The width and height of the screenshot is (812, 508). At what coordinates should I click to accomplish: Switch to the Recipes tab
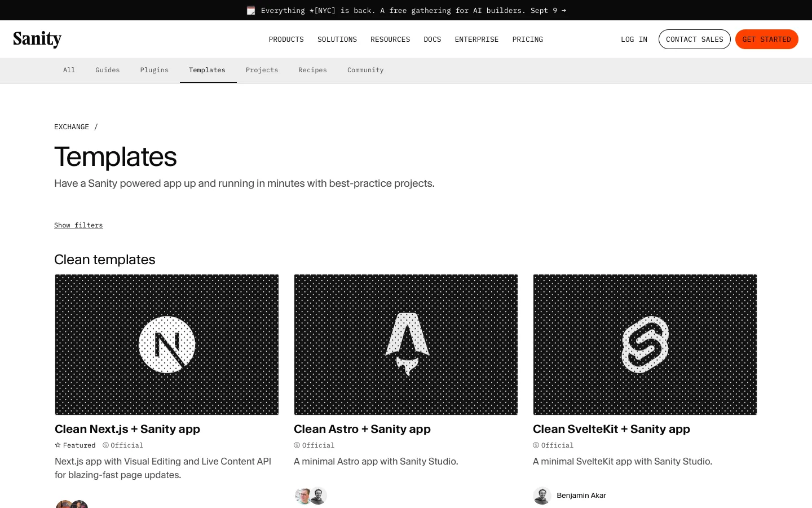[x=313, y=70]
